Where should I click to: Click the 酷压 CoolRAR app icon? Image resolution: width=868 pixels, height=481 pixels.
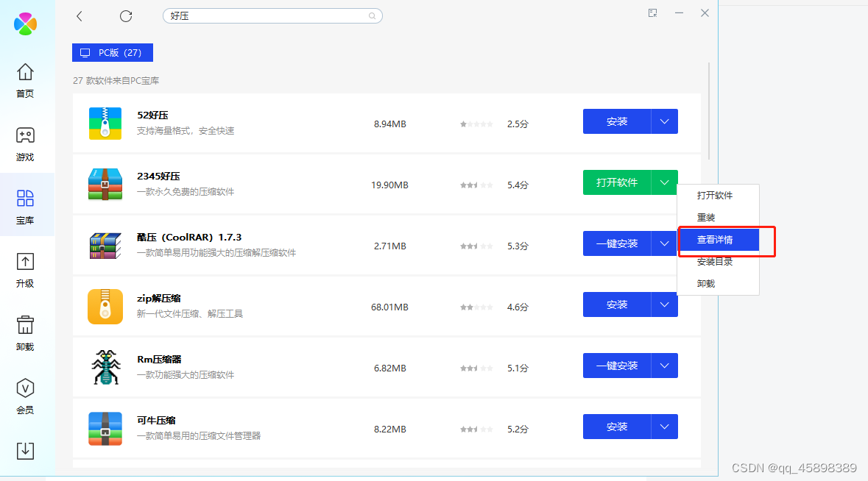coord(105,246)
